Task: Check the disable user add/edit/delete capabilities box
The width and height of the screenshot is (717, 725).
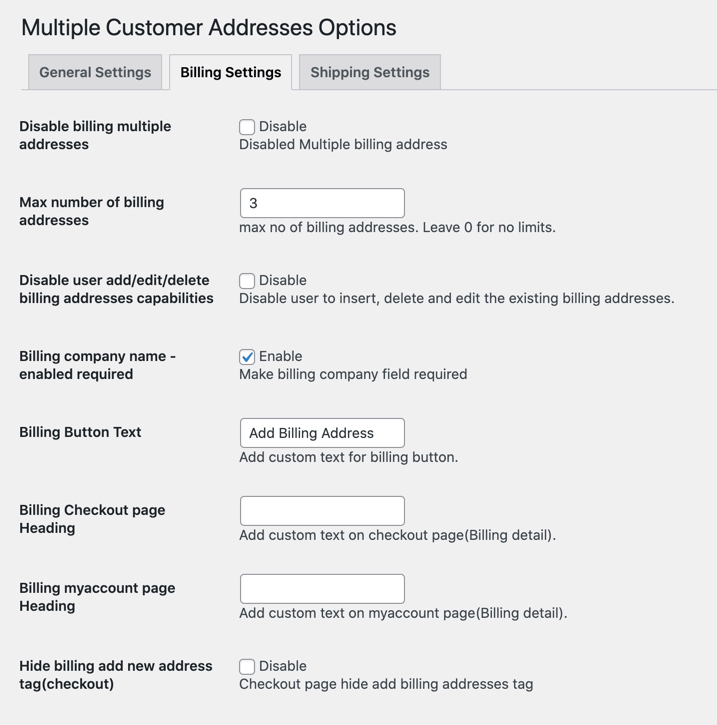Action: (x=247, y=281)
